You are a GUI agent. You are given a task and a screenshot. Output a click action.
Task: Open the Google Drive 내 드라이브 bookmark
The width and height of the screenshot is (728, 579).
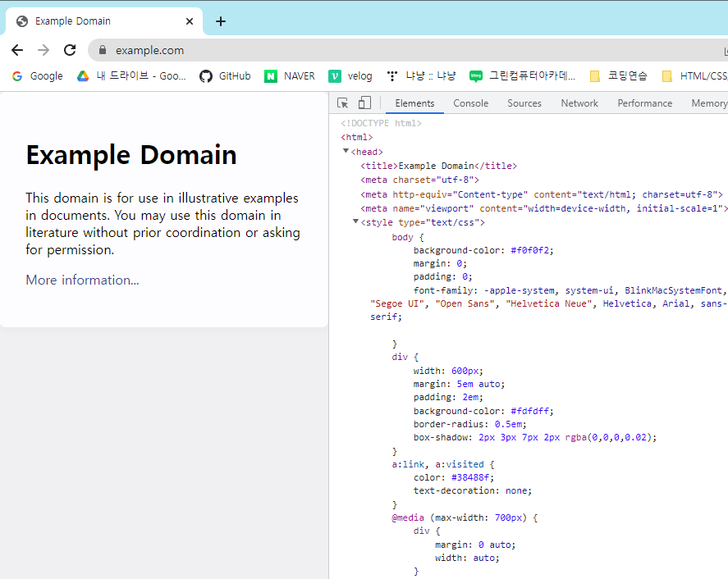[132, 76]
